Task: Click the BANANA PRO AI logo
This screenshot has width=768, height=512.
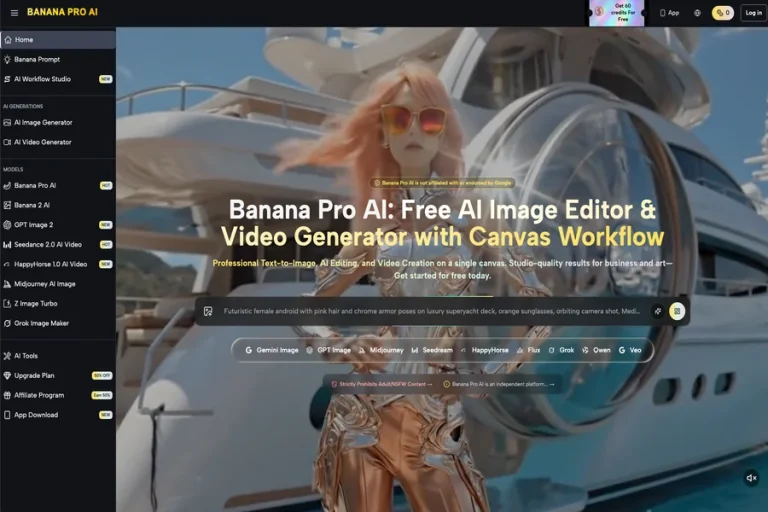Action: click(62, 12)
